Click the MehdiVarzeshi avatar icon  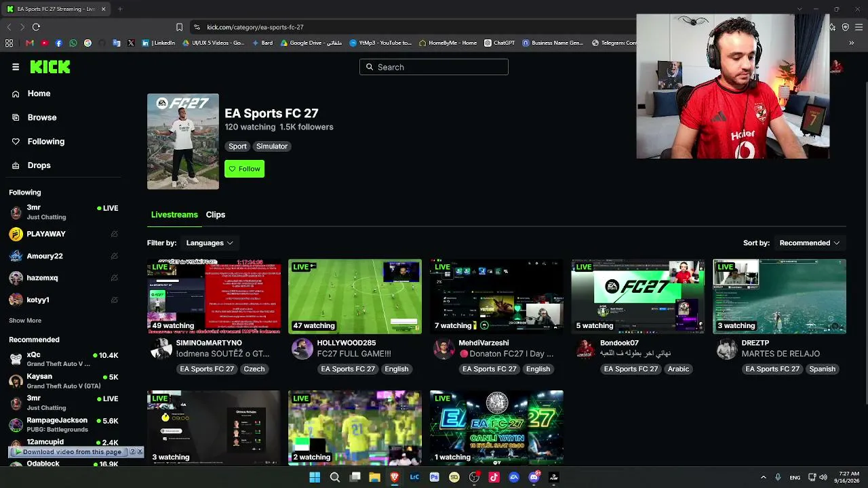click(x=443, y=349)
